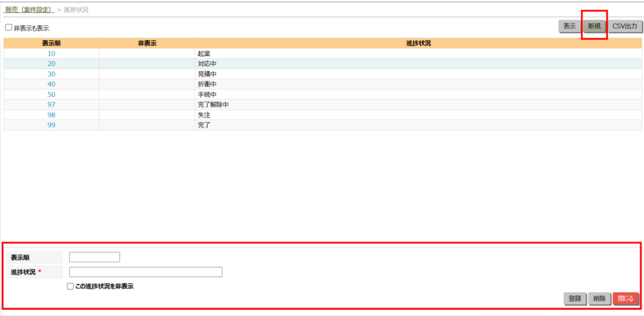The width and height of the screenshot is (644, 316).
Task: Select display order 20 link
Action: pyautogui.click(x=51, y=64)
